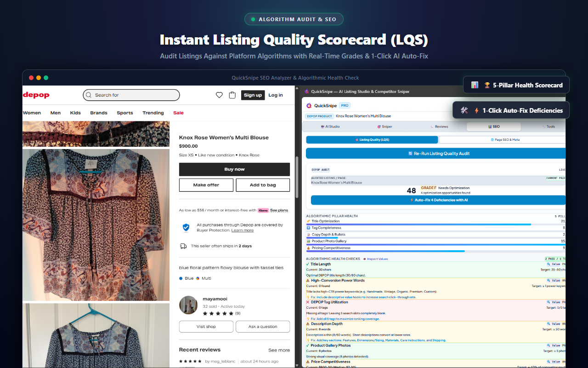Viewport: 588px width, 368px height.
Task: Click the Buyer Protection shield icon
Action: (x=186, y=227)
